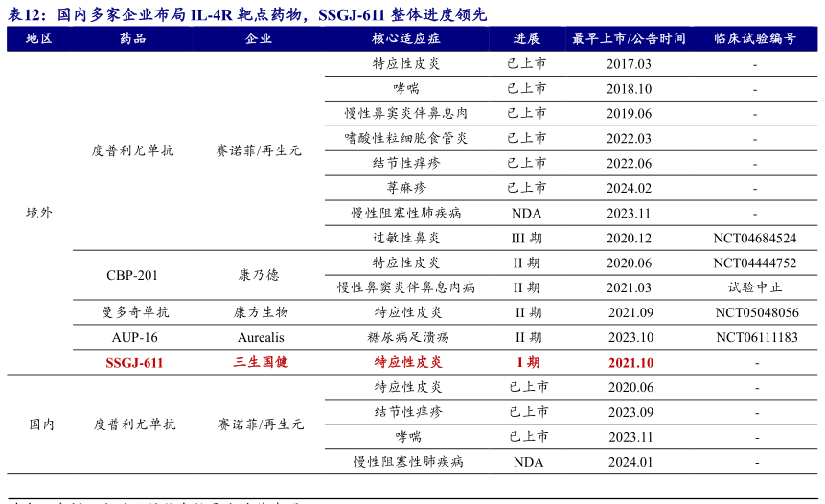The image size is (825, 504).
Task: Click the 地区 column header
Action: (38, 38)
